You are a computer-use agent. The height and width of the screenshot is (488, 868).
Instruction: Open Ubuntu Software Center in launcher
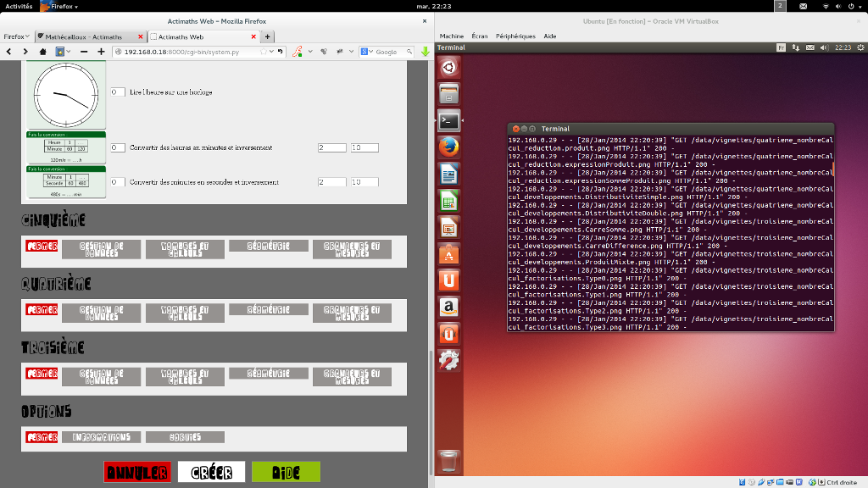click(448, 252)
